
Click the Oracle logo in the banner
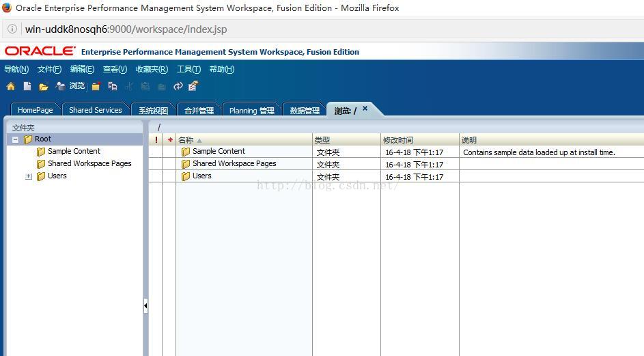(x=40, y=51)
